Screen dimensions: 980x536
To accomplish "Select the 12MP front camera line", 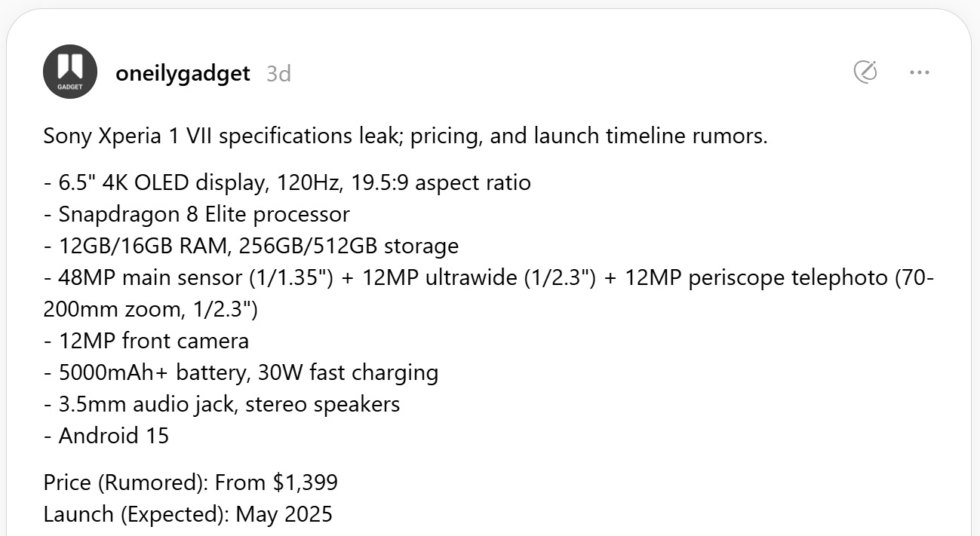I will pos(146,341).
